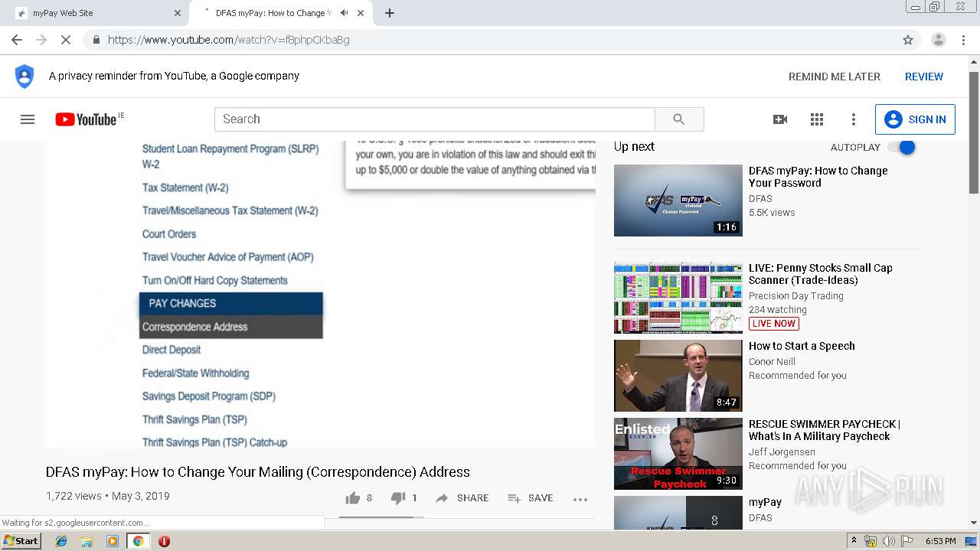
Task: Focus the YouTube search box
Action: [435, 119]
